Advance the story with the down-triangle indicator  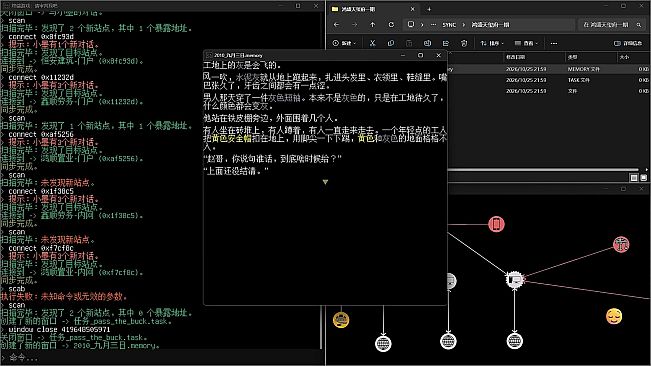(x=325, y=182)
